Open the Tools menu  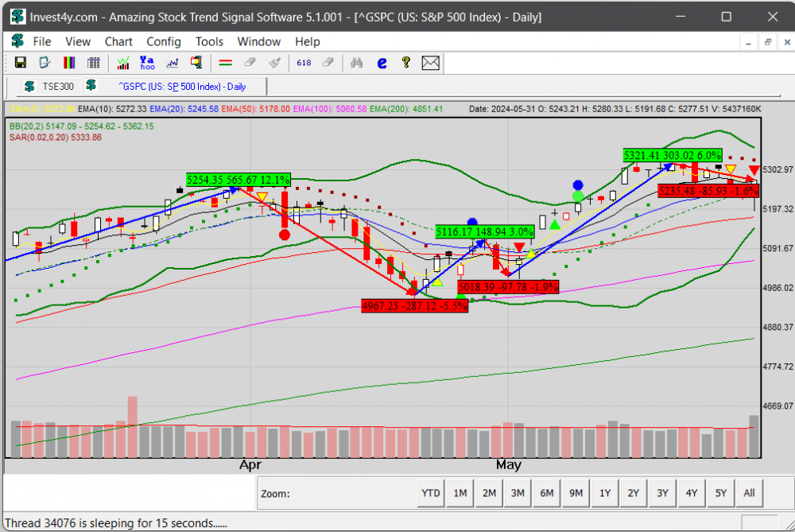pos(209,41)
